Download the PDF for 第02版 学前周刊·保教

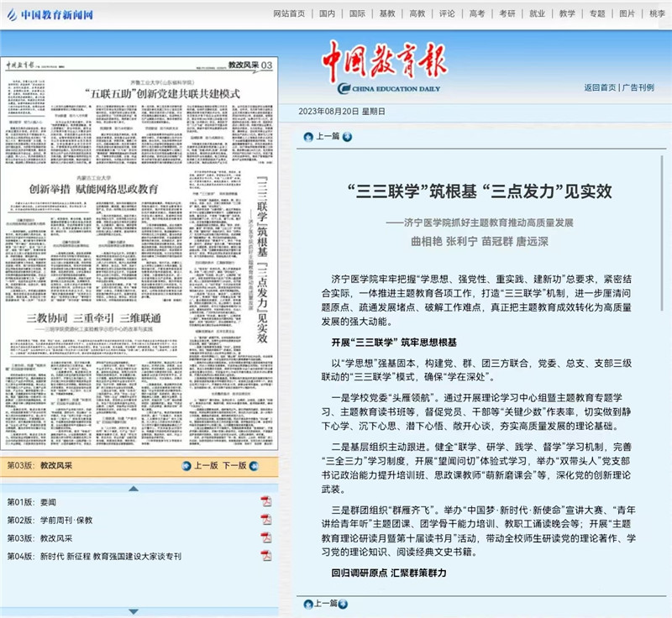pyautogui.click(x=266, y=520)
